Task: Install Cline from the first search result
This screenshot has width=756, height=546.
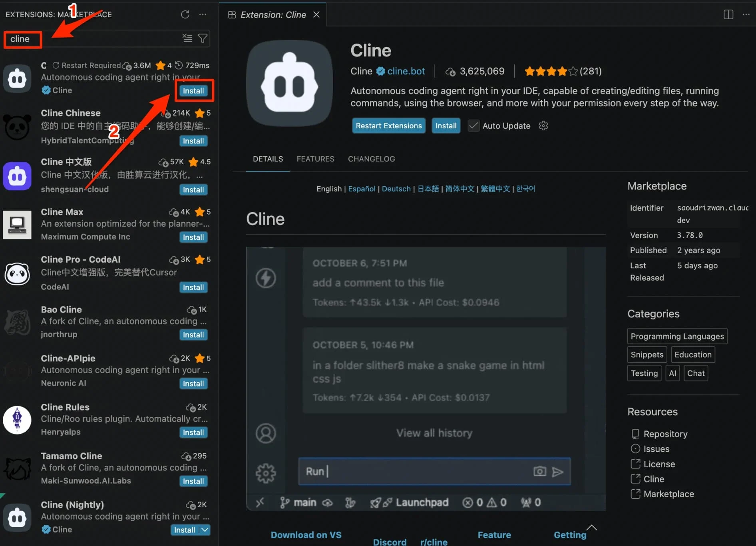Action: click(x=193, y=91)
